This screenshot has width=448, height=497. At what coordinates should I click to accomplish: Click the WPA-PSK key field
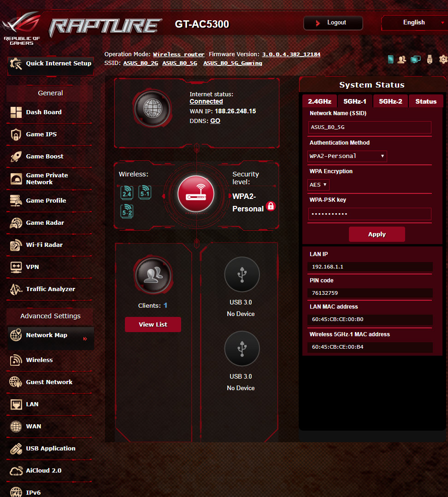370,214
